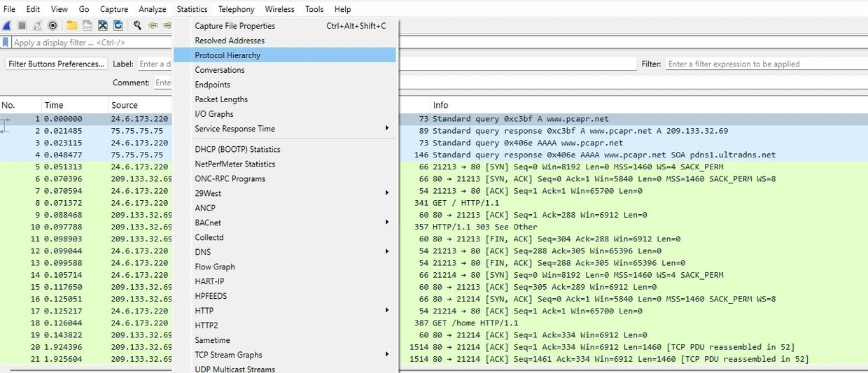Click the Start capture shark fin icon

7,25
